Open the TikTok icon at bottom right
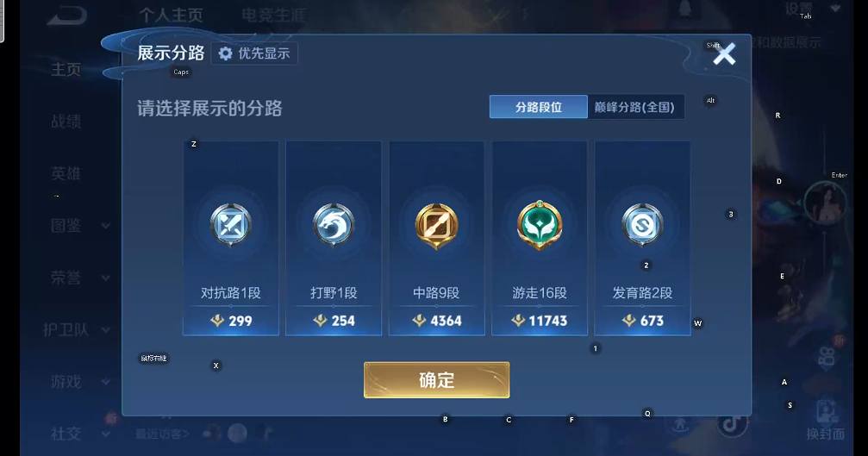 [733, 424]
